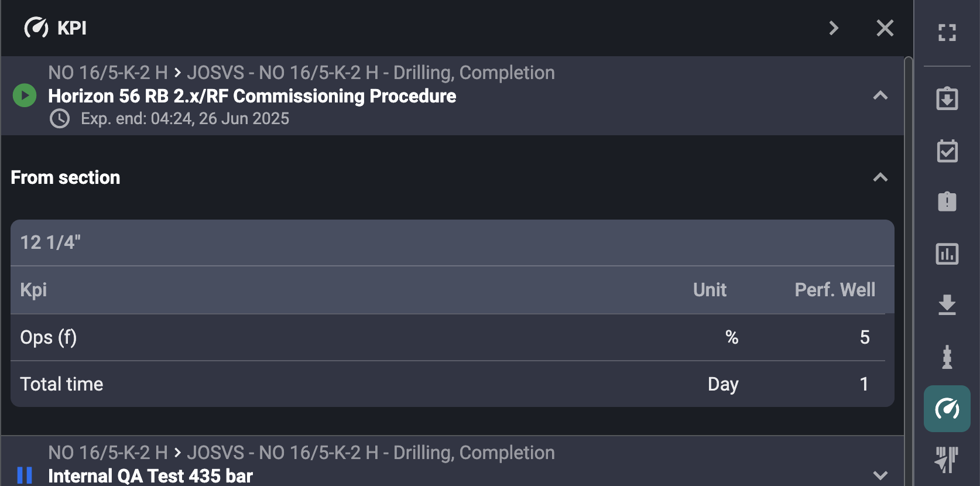Open the calendar checklist sidebar icon
The width and height of the screenshot is (980, 486).
[947, 150]
